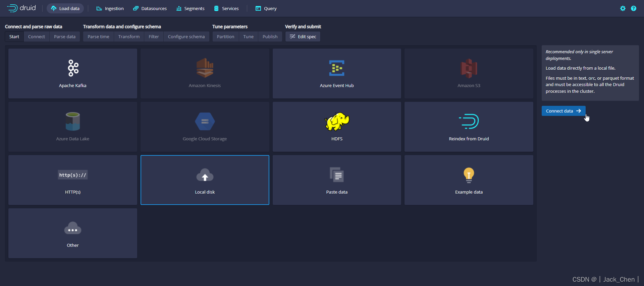This screenshot has width=644, height=286.
Task: Choose the Azure Data Lake icon
Action: 73,121
